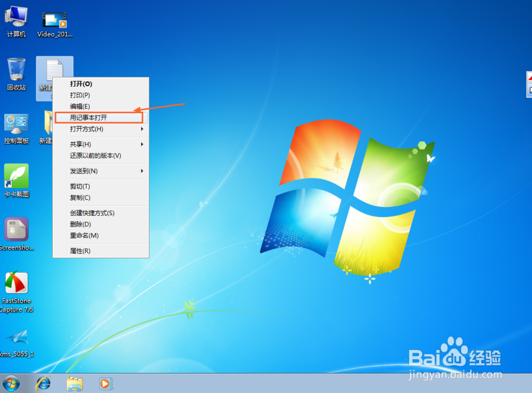Choose 重命名(M) in context menu

point(101,235)
